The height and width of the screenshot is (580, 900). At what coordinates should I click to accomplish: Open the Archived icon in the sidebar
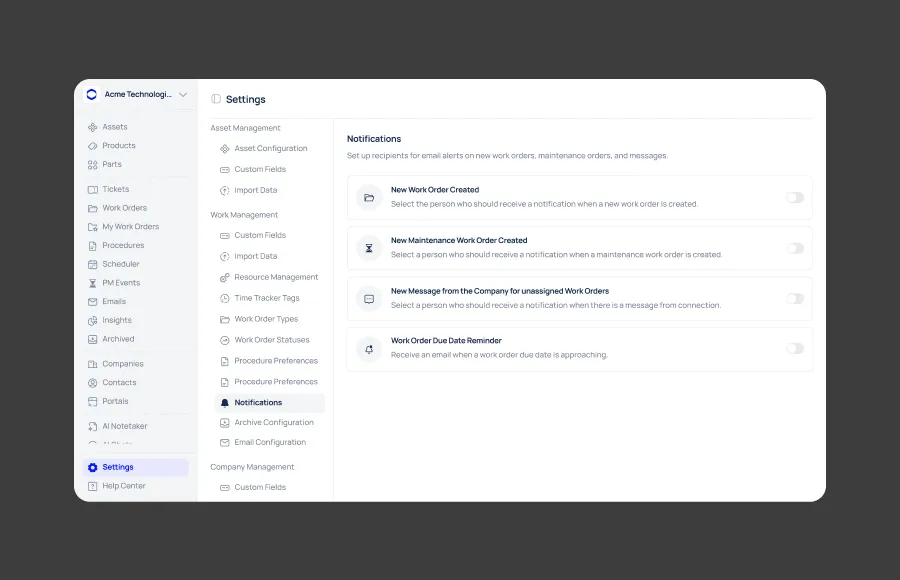coord(92,339)
